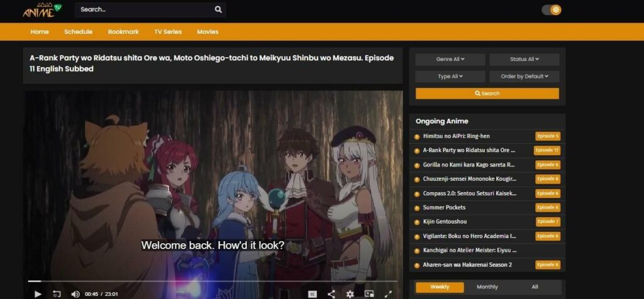Open Kijin Gentoushou anime link
644x299 pixels.
(445, 222)
